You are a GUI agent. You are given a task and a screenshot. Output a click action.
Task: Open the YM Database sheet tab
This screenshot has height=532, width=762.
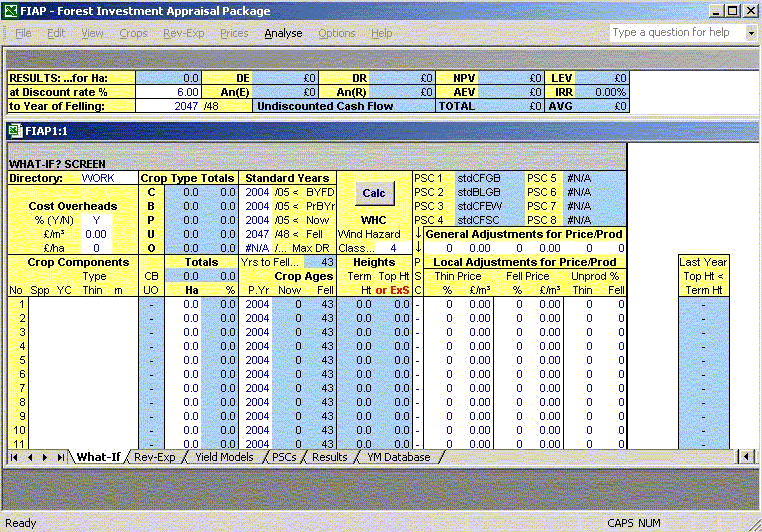pos(399,457)
